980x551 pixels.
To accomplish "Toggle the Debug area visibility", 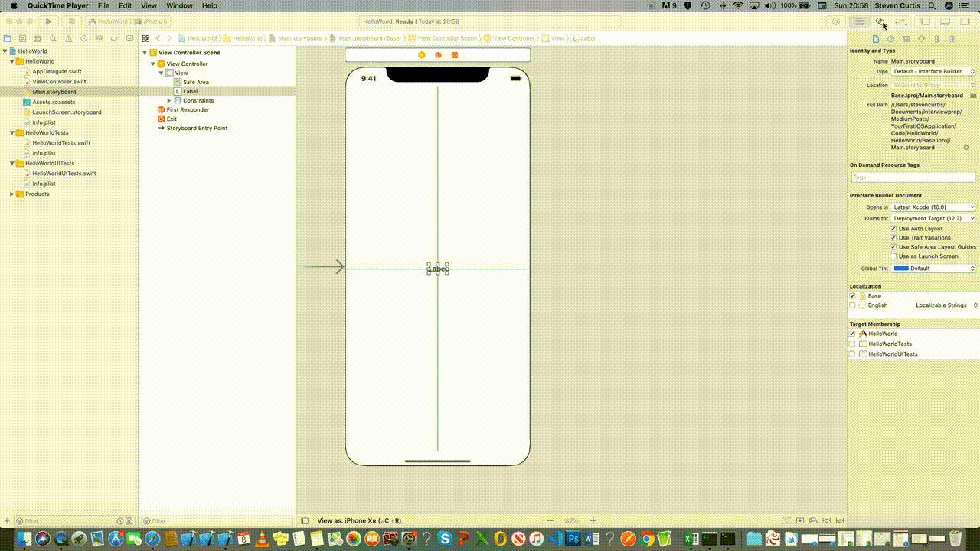I will [x=945, y=22].
